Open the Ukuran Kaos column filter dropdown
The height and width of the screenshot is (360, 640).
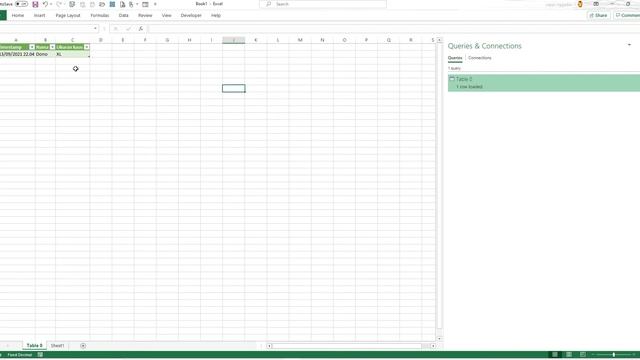87,47
